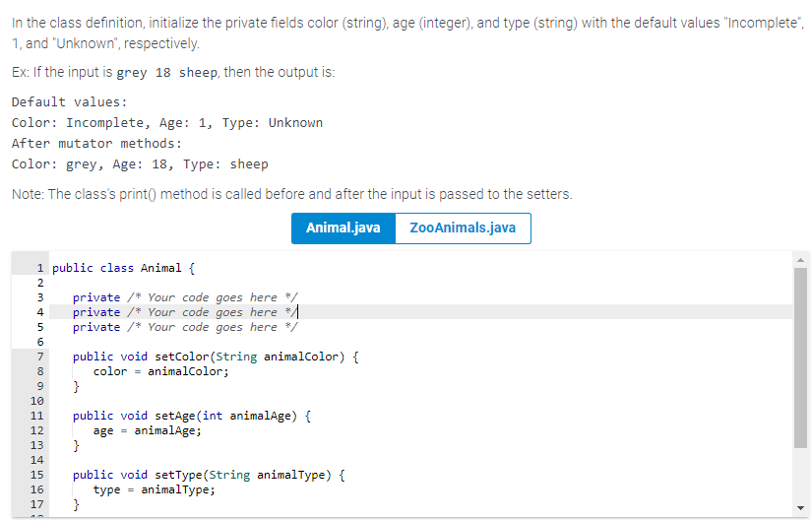Click line number 1 in the gutter
Screen dimensions: 812x520
(x=40, y=268)
